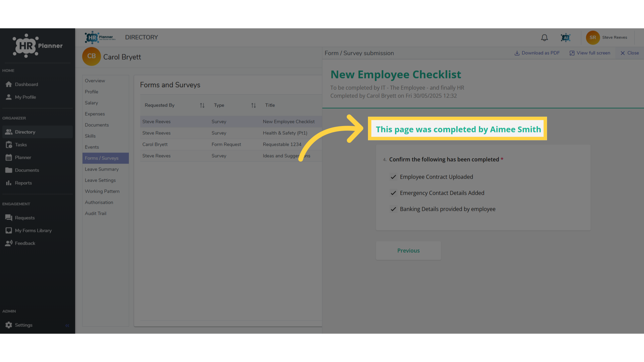Open the Requestable 1234 form request row
This screenshot has height=362, width=644.
tap(231, 144)
